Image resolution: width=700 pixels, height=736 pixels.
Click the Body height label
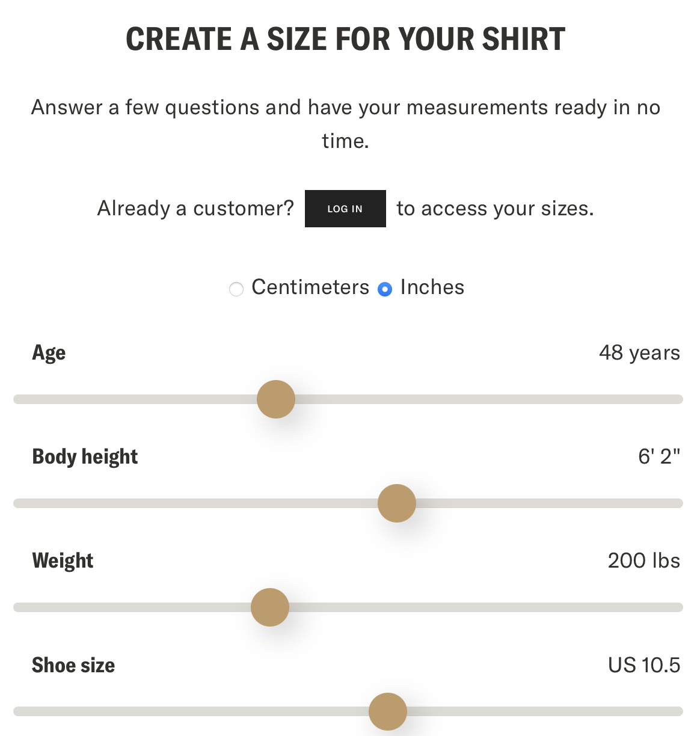(85, 457)
